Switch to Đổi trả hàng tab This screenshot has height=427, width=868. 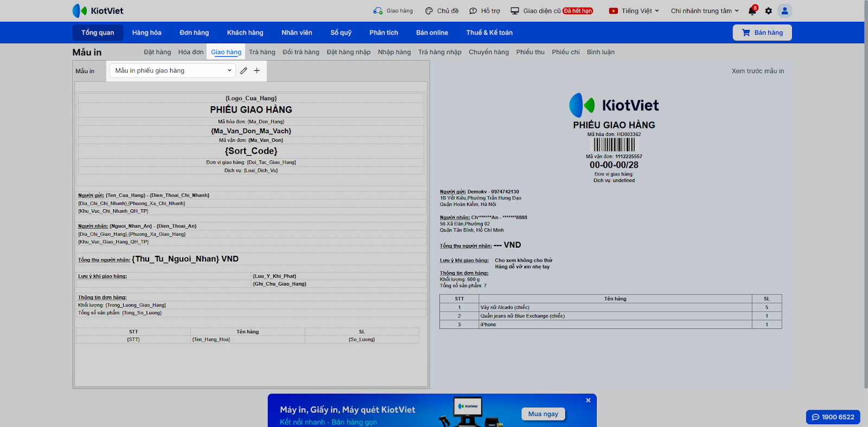(x=301, y=52)
